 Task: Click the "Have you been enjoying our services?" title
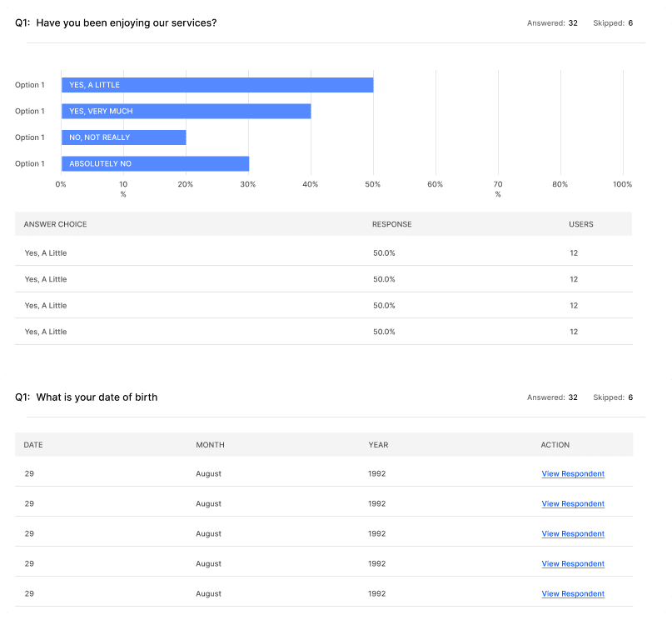127,22
